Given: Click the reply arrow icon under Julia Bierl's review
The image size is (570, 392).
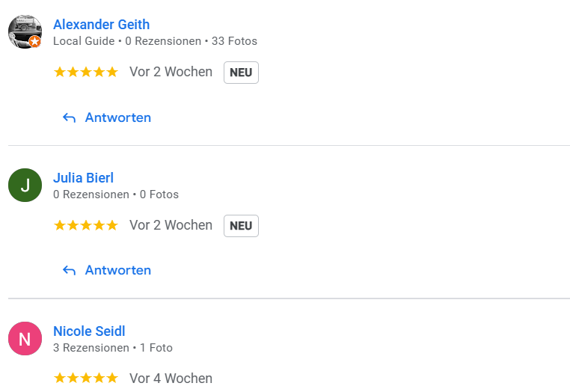Looking at the screenshot, I should click(x=70, y=270).
